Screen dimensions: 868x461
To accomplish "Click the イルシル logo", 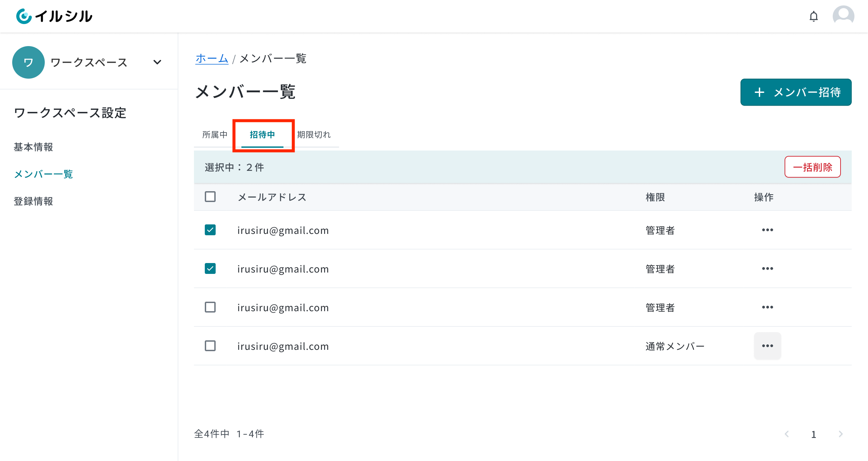I will pos(54,16).
